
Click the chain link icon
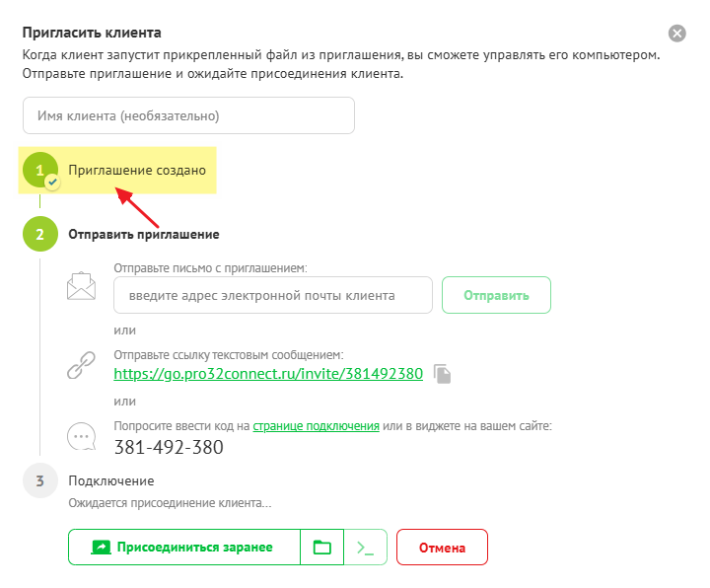pyautogui.click(x=81, y=365)
